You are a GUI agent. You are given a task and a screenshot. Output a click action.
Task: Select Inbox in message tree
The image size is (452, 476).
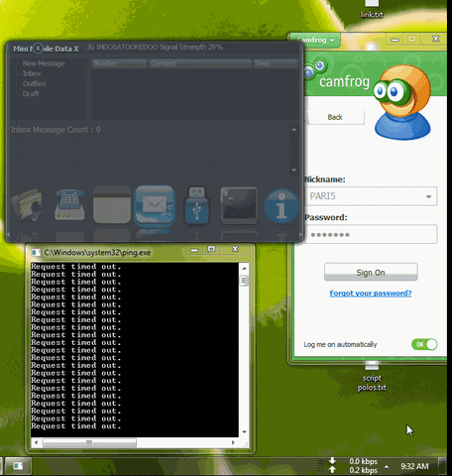click(x=32, y=73)
